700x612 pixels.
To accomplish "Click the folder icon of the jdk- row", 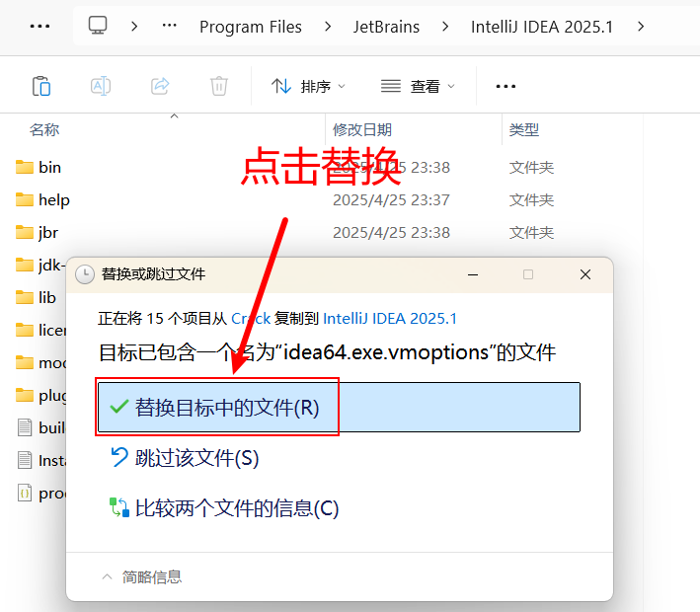I will pyautogui.click(x=25, y=266).
